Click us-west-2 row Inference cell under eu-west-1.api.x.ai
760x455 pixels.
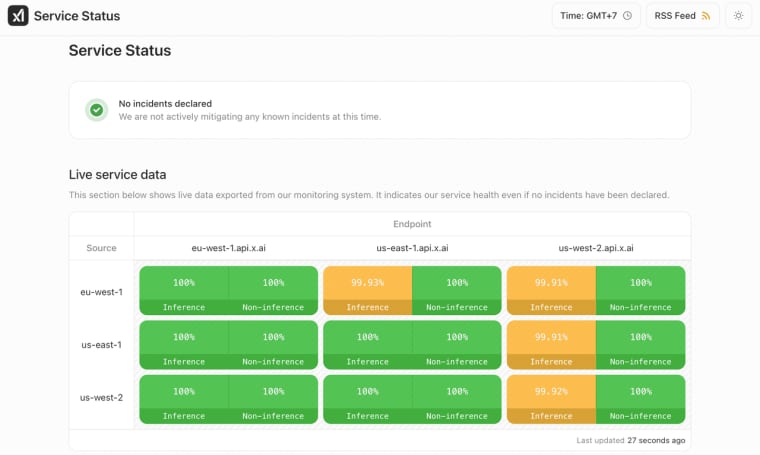(184, 399)
